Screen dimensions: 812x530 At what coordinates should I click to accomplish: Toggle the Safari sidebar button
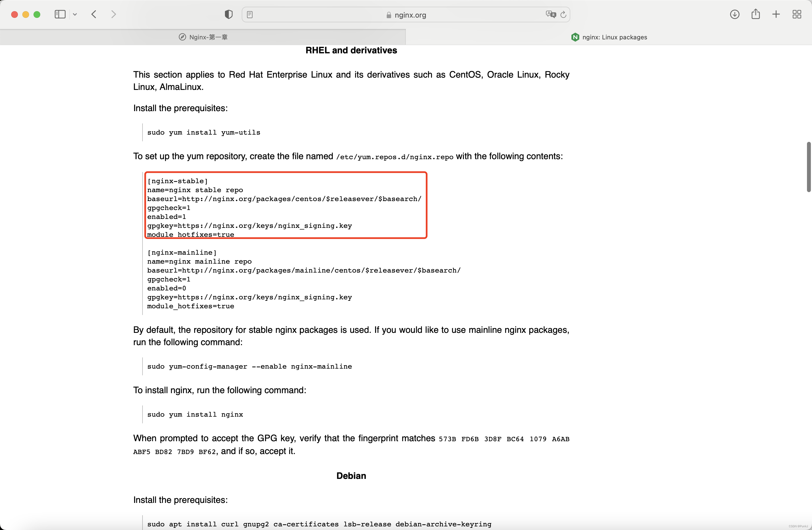coord(60,14)
